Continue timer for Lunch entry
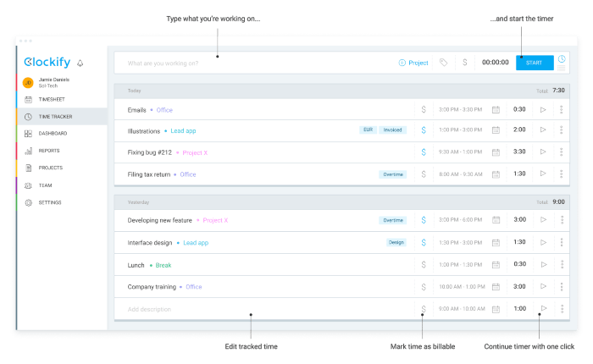Screen dimensions: 593x364 click(x=543, y=265)
